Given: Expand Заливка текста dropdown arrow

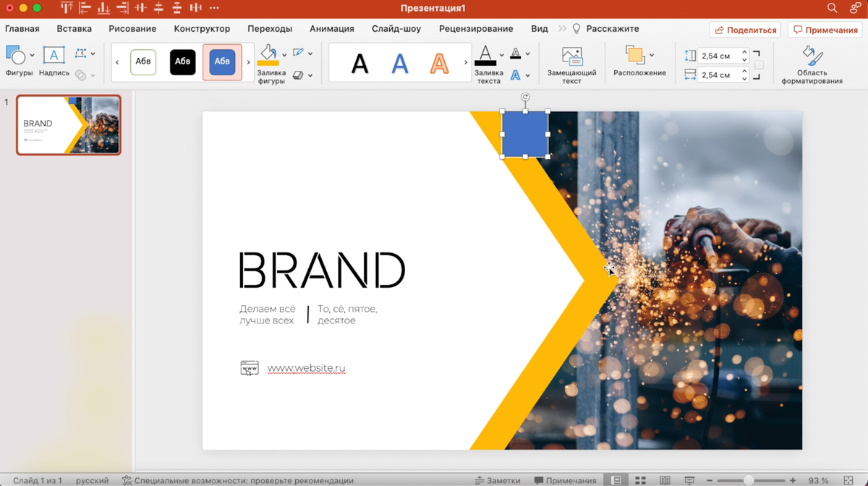Looking at the screenshot, I should pos(502,55).
